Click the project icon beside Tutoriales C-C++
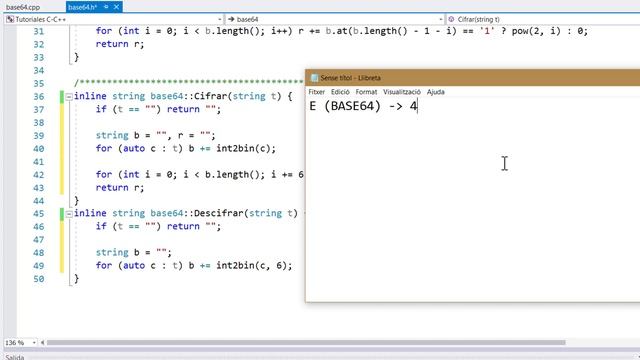 click(10, 19)
